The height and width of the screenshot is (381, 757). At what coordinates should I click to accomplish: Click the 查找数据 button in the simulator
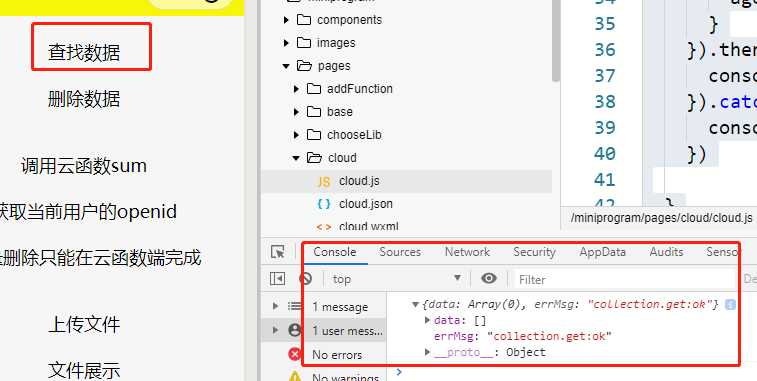click(84, 52)
